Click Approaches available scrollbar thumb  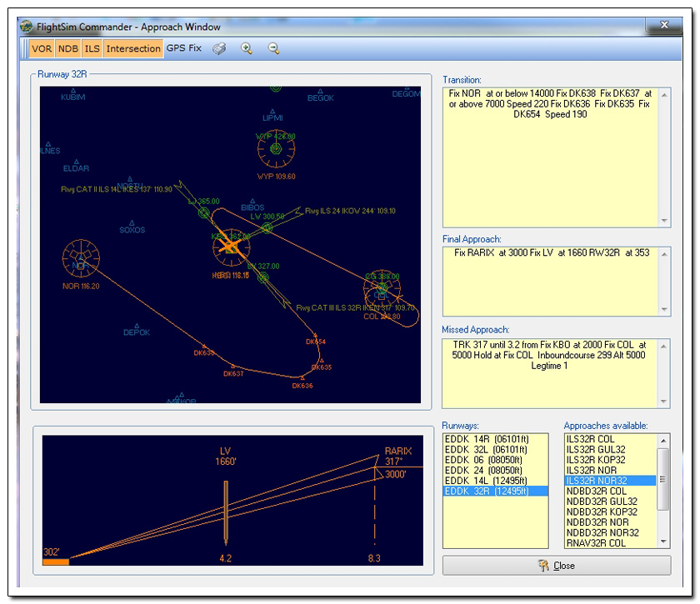pos(663,479)
